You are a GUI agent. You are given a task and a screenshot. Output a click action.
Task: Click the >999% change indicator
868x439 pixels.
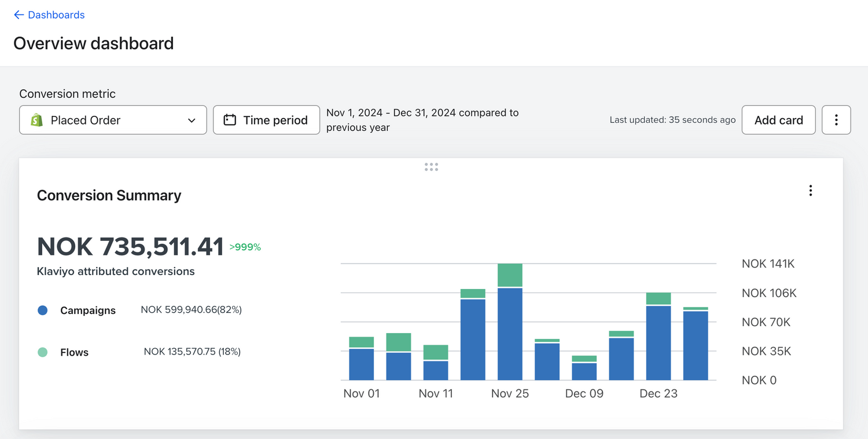(245, 247)
